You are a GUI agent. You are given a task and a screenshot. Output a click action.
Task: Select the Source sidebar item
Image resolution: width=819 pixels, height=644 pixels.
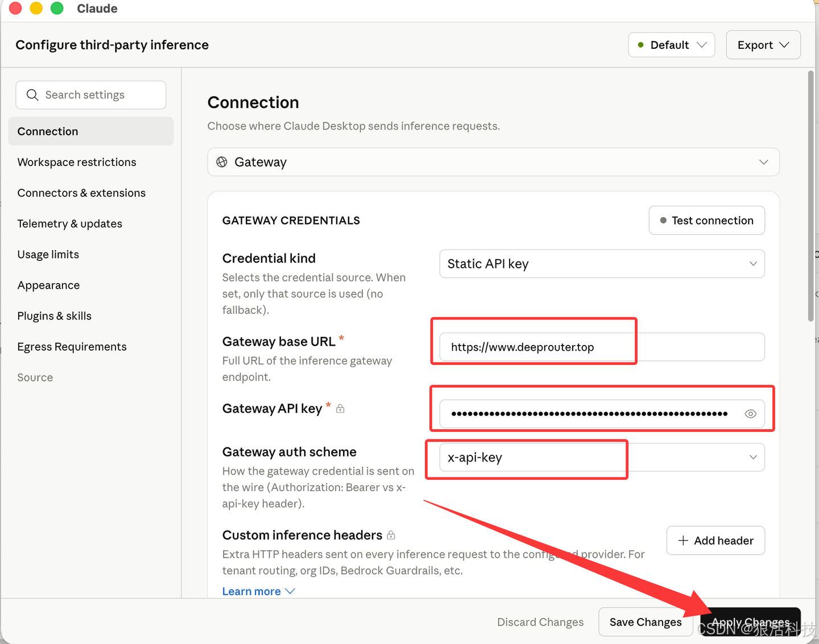[x=35, y=377]
